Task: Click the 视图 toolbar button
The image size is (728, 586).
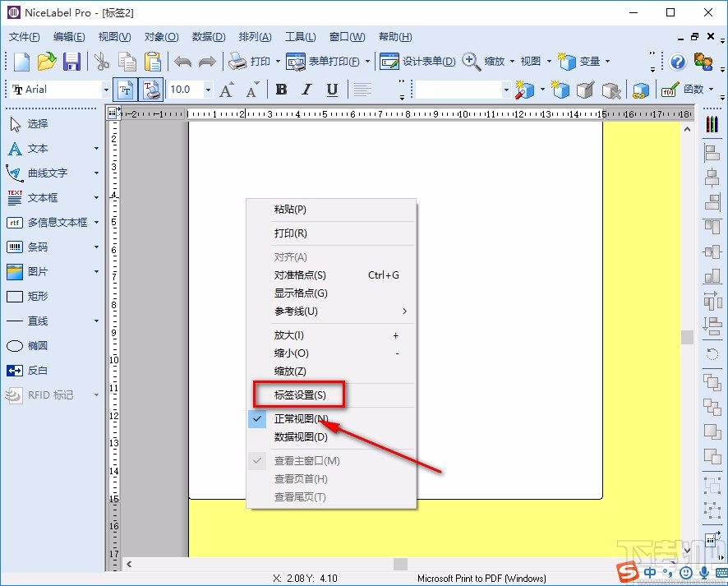Action: click(530, 62)
